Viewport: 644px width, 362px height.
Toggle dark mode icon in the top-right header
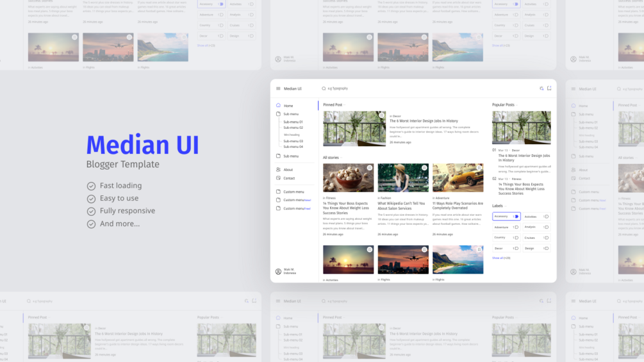(541, 88)
